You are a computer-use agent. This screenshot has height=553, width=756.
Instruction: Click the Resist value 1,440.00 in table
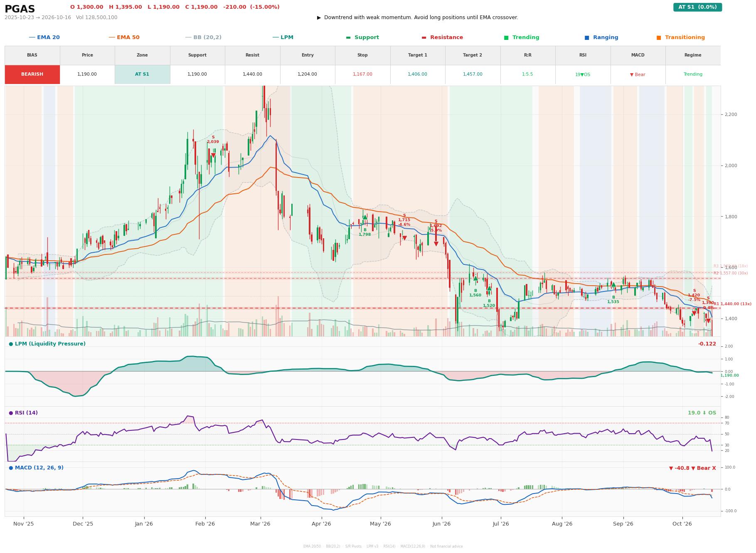pyautogui.click(x=252, y=74)
